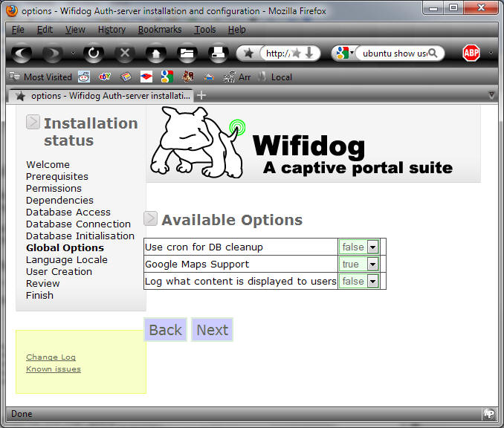The image size is (504, 428).
Task: Click the Next button
Action: (212, 330)
